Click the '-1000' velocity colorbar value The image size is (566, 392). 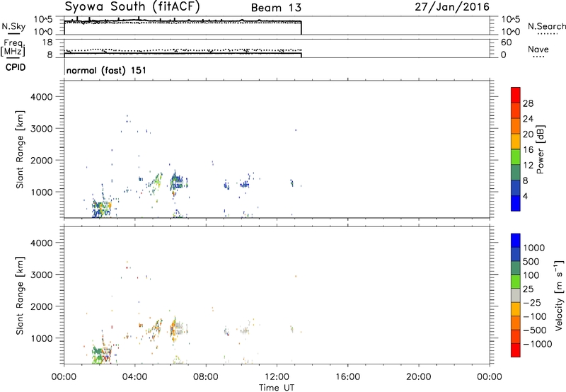(x=538, y=344)
